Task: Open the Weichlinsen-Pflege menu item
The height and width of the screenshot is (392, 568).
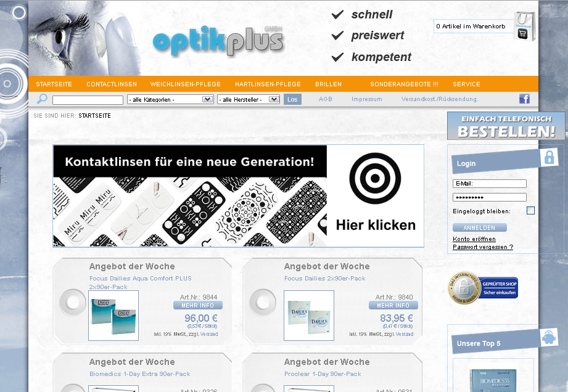Action: (186, 84)
